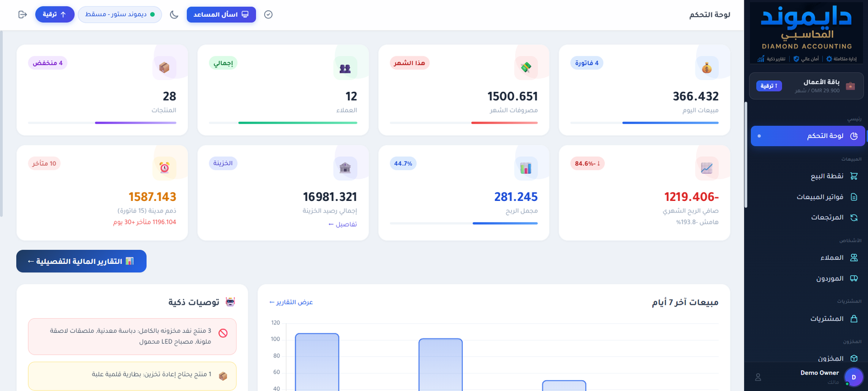Open the ديموند ستور - مسقط store selector
868x391 pixels.
point(120,15)
